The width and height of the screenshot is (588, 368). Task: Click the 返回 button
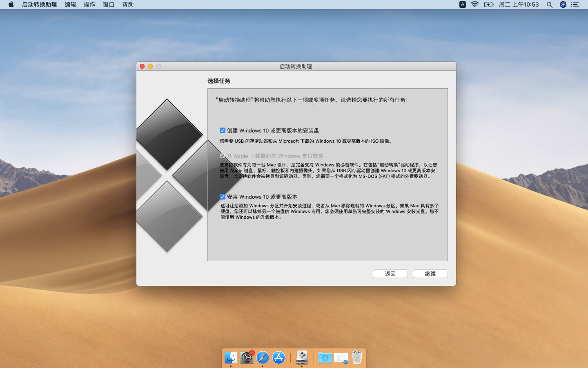[x=390, y=274]
